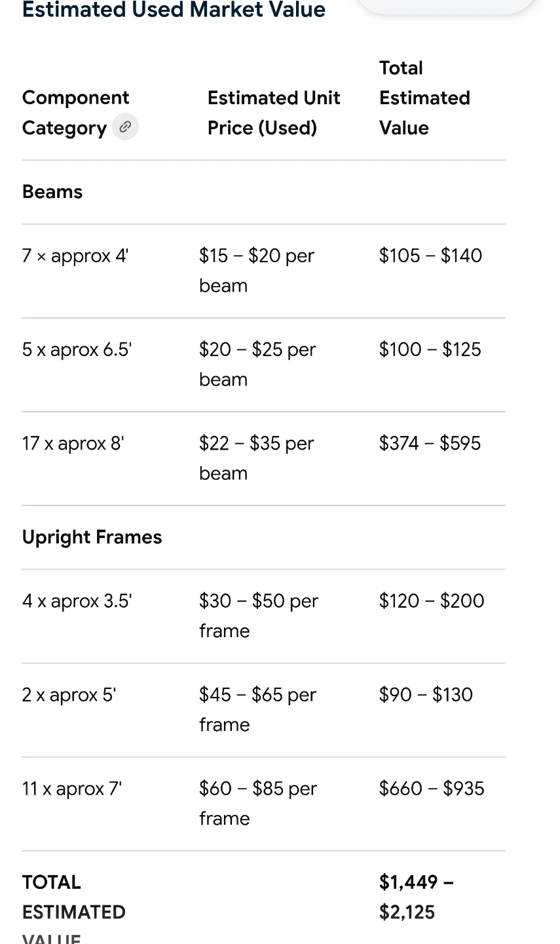The image size is (560, 944).
Task: Select the $60 – $85 per frame price
Action: 258,804
